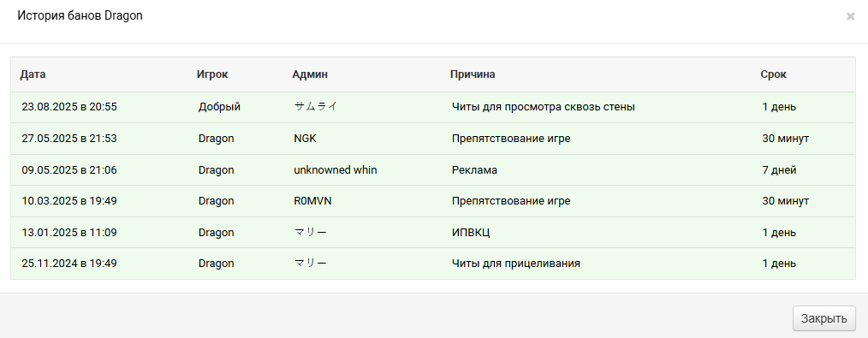Click the Срок column header
The width and height of the screenshot is (868, 338).
click(773, 74)
